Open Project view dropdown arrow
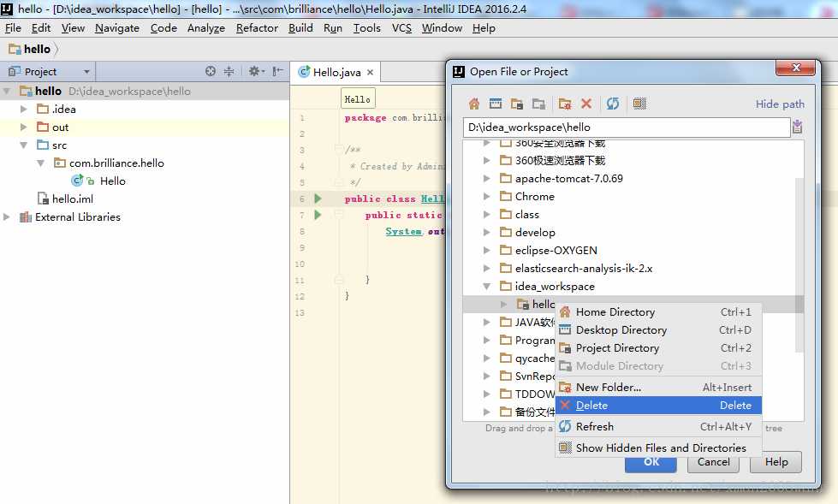The image size is (838, 504). click(86, 72)
